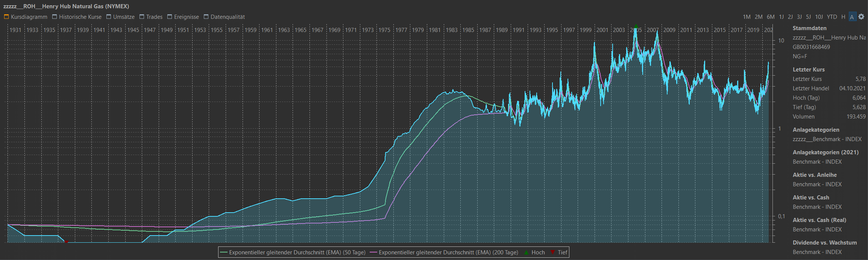This screenshot has width=868, height=260.
Task: Select the 2J time range
Action: point(790,17)
